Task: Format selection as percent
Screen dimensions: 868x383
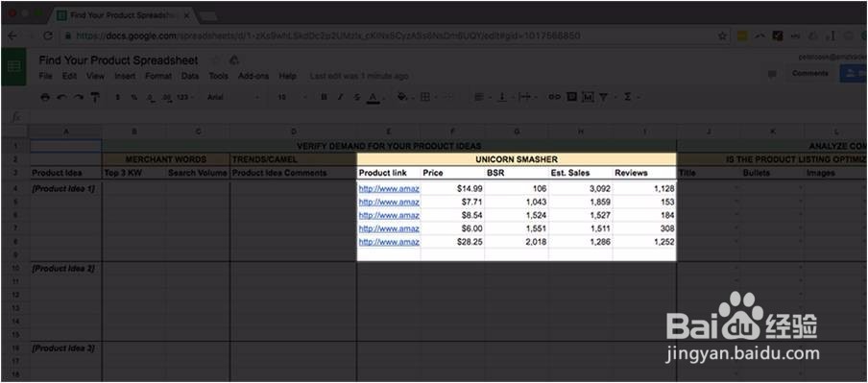Action: (x=134, y=97)
